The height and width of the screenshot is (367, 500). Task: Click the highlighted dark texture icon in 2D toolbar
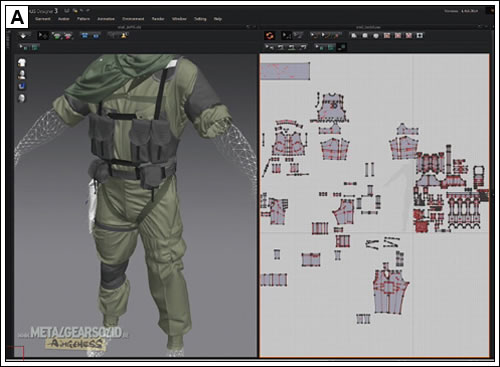click(342, 47)
